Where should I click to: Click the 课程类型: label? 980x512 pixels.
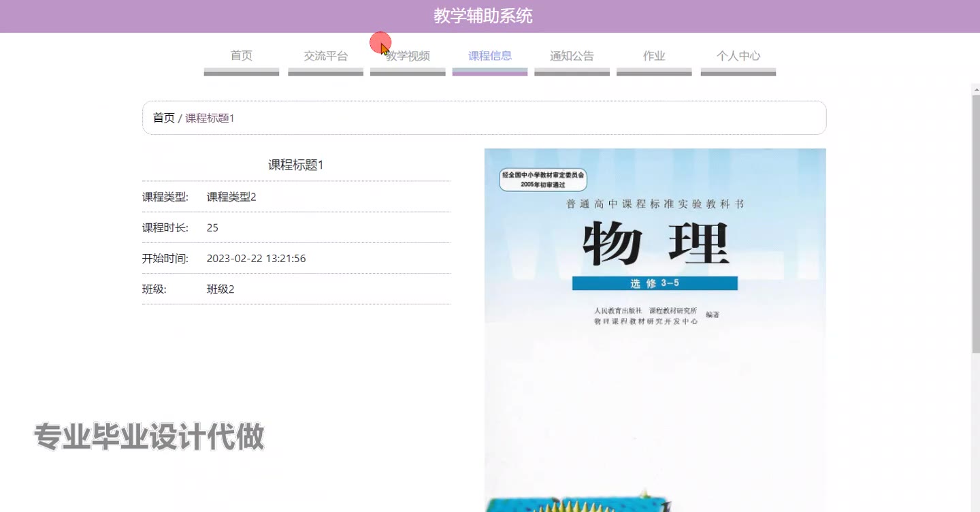165,197
